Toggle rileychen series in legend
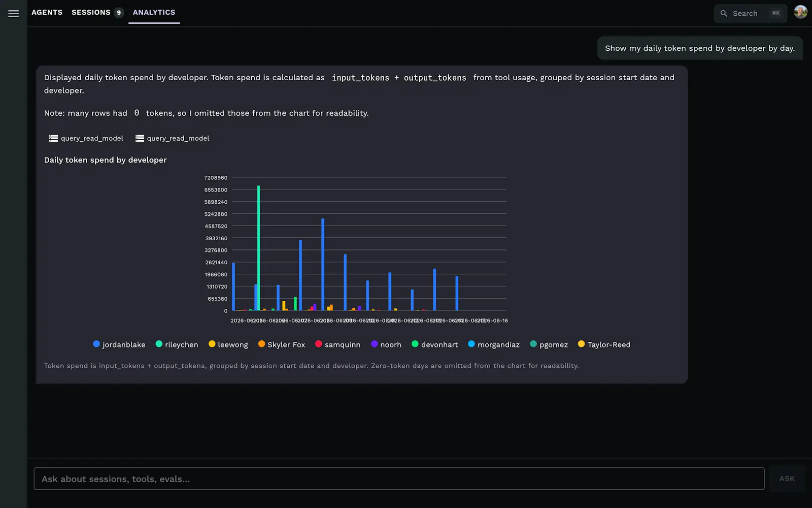The width and height of the screenshot is (812, 508). [177, 344]
